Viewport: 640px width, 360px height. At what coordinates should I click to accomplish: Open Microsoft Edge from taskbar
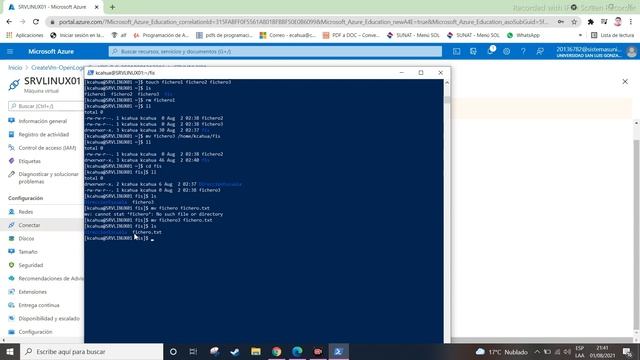[297, 351]
